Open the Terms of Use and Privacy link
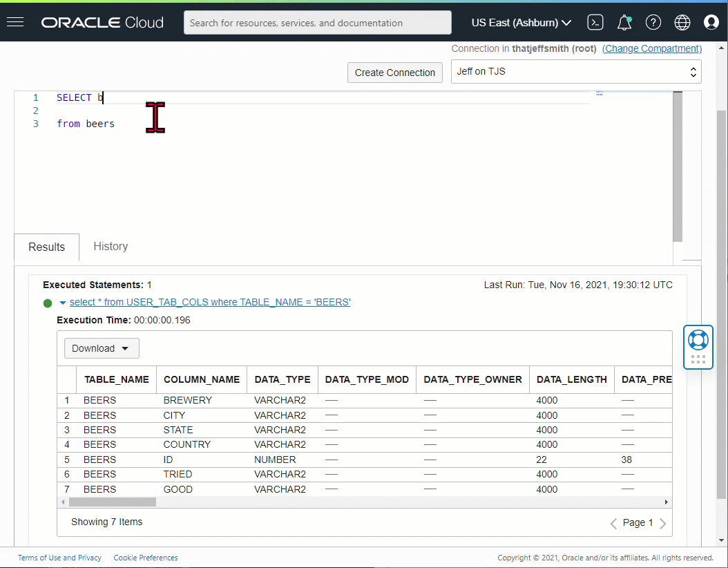Image resolution: width=728 pixels, height=568 pixels. [x=59, y=558]
